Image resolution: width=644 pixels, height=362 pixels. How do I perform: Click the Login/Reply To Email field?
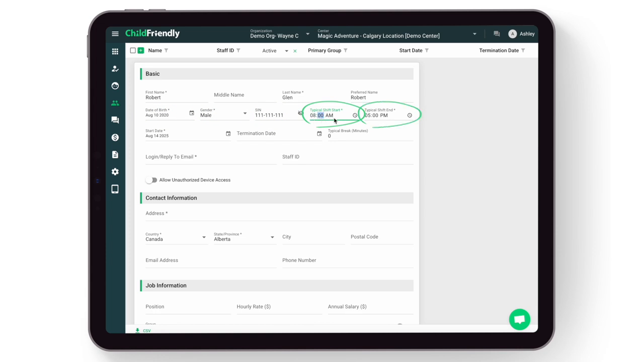[x=210, y=157]
